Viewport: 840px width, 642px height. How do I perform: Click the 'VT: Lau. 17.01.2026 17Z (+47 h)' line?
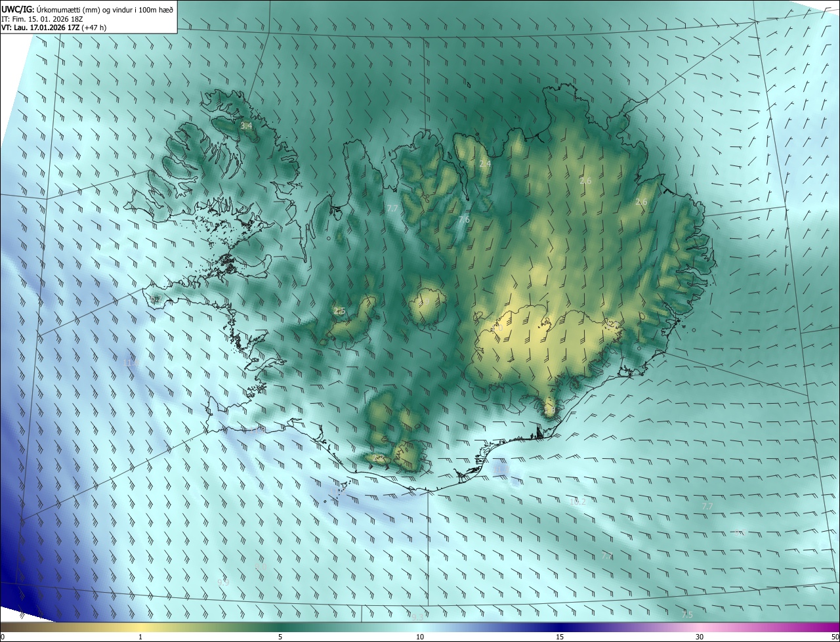[54, 28]
